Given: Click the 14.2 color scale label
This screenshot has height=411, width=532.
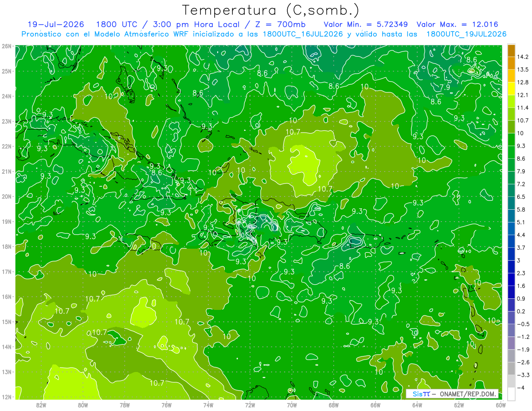Looking at the screenshot, I should [x=522, y=57].
